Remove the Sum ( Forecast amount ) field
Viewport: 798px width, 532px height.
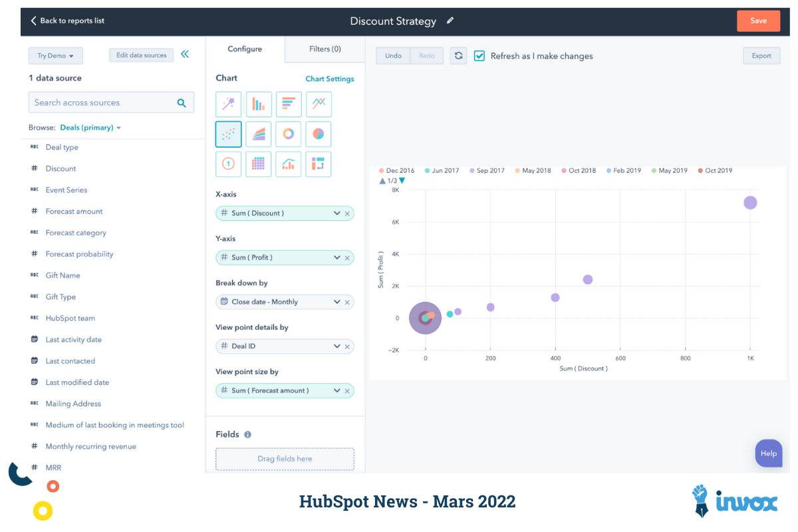click(x=347, y=391)
